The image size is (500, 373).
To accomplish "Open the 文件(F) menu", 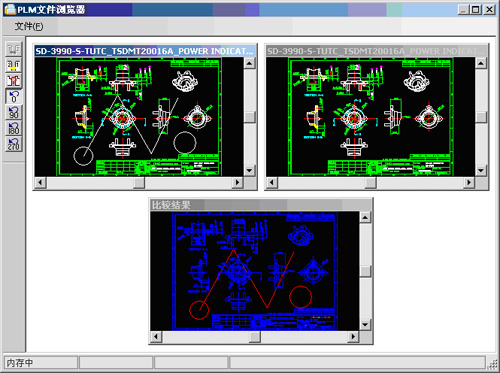I will point(29,26).
